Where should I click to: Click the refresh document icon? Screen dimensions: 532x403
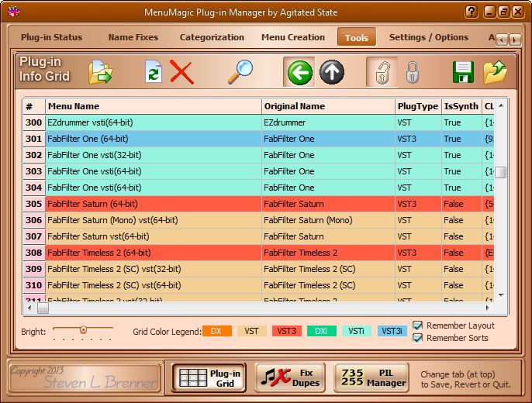coord(154,72)
